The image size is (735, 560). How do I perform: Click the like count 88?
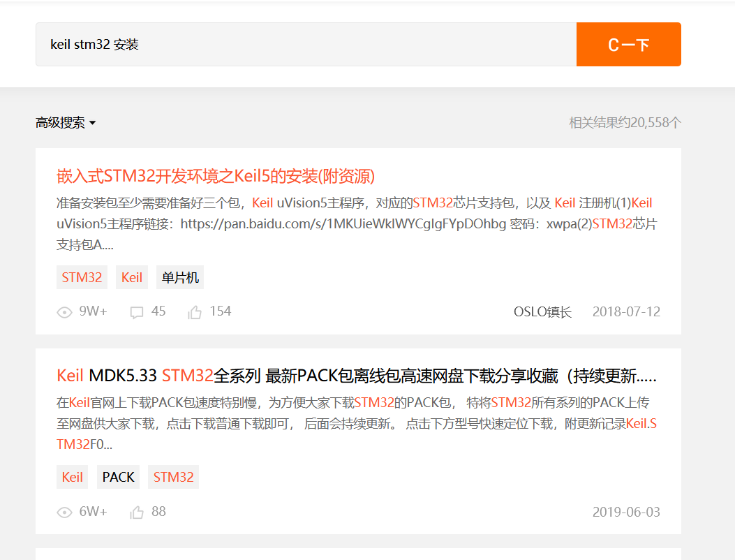[158, 512]
